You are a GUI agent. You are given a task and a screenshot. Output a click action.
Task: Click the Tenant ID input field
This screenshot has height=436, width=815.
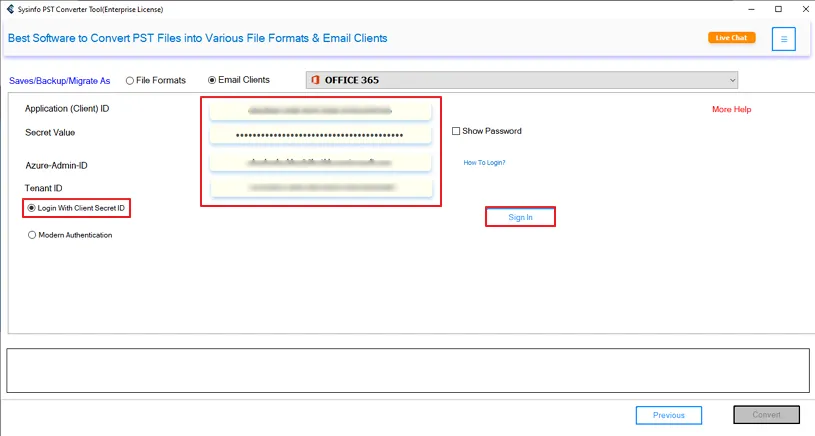pyautogui.click(x=321, y=188)
